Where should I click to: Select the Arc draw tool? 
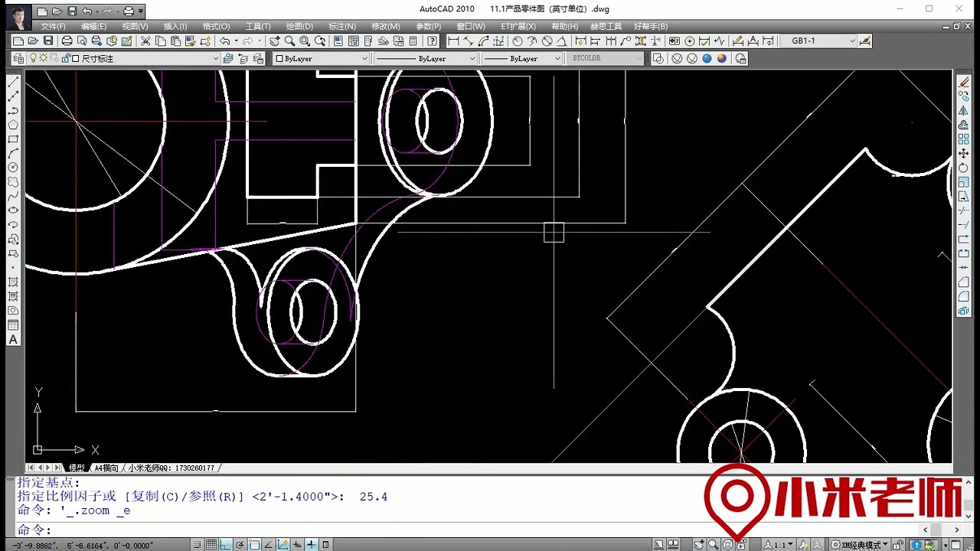click(x=13, y=153)
